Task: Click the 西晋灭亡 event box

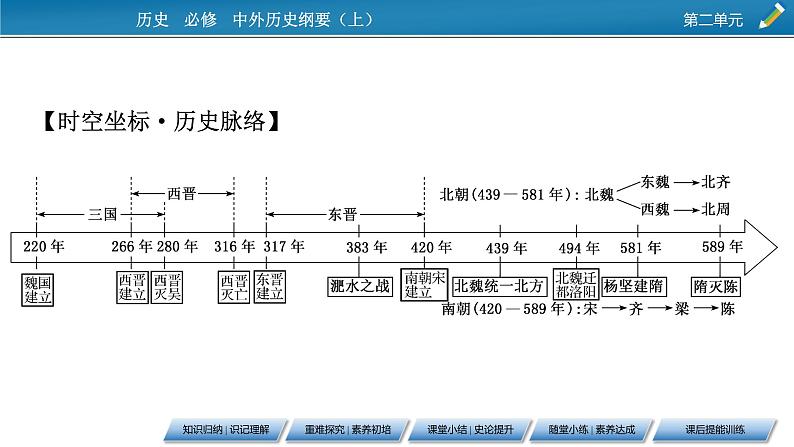Action: pyautogui.click(x=234, y=287)
